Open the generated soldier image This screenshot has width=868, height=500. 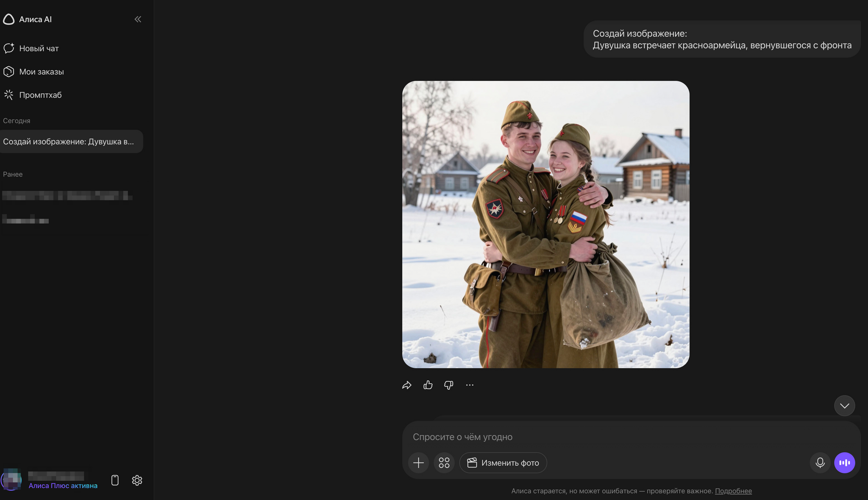tap(546, 225)
